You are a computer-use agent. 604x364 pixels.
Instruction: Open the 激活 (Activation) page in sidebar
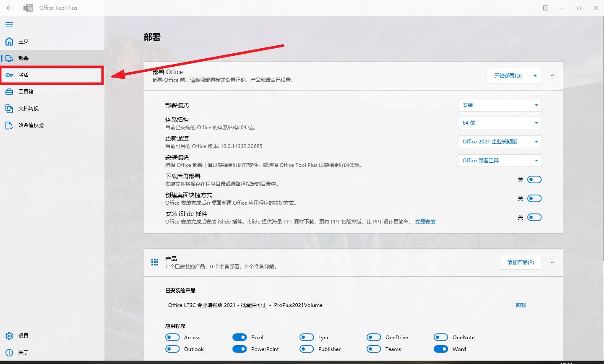23,75
